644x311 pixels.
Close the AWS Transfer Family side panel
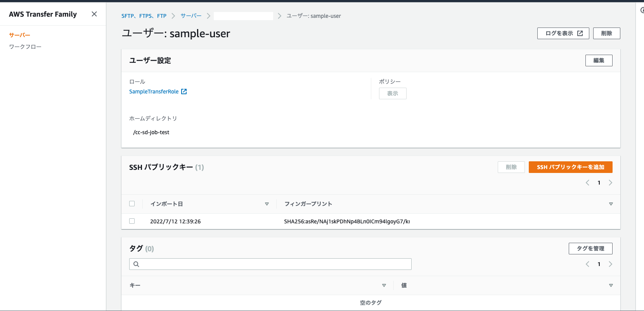coord(94,14)
